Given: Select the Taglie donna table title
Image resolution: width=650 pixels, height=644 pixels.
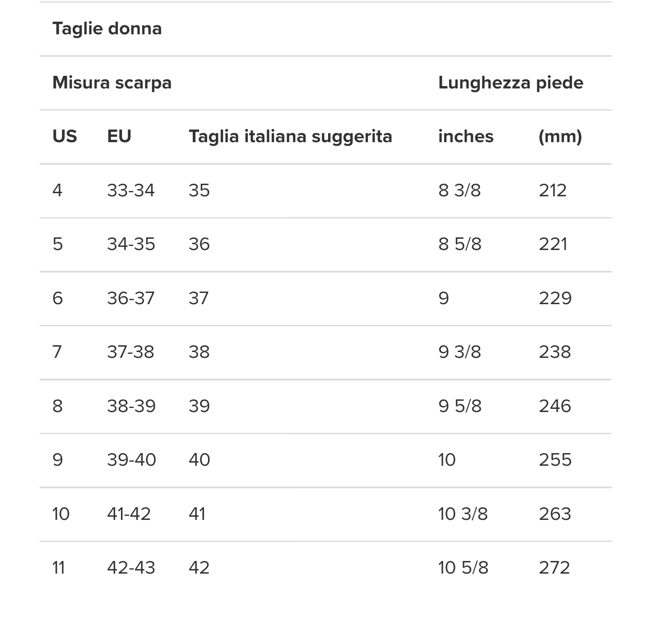Looking at the screenshot, I should [107, 29].
